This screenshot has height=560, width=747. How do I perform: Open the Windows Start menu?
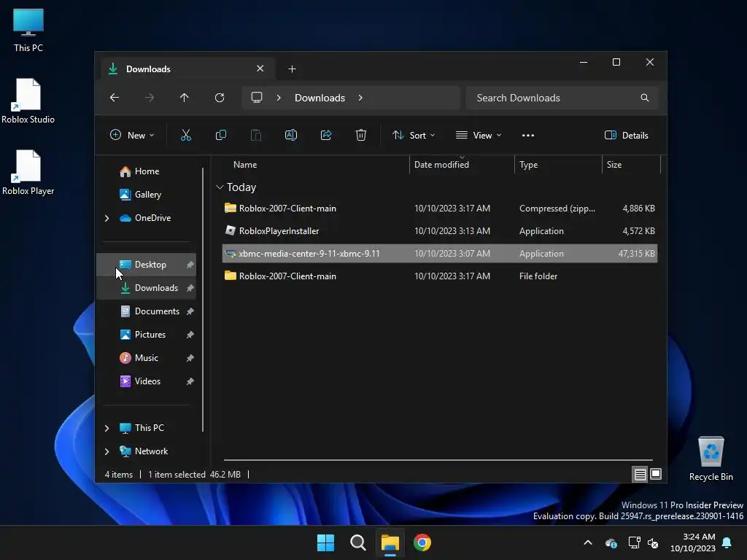coord(326,542)
